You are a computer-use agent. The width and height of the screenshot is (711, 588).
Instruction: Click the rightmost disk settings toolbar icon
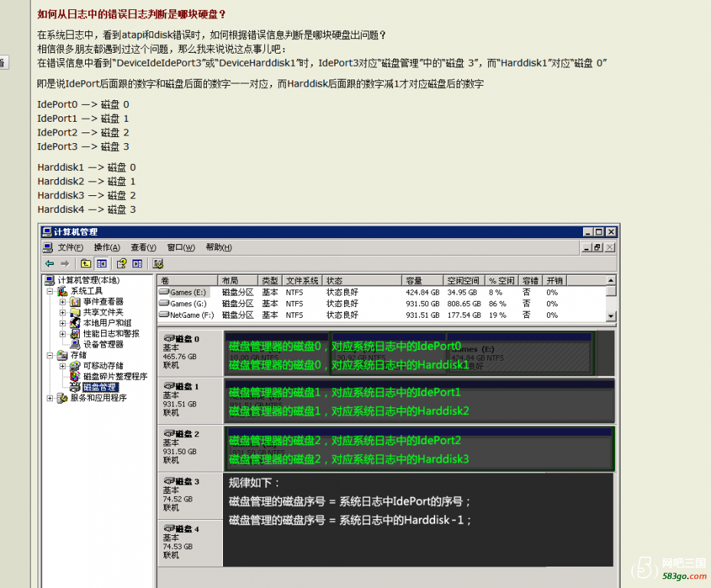pyautogui.click(x=158, y=263)
